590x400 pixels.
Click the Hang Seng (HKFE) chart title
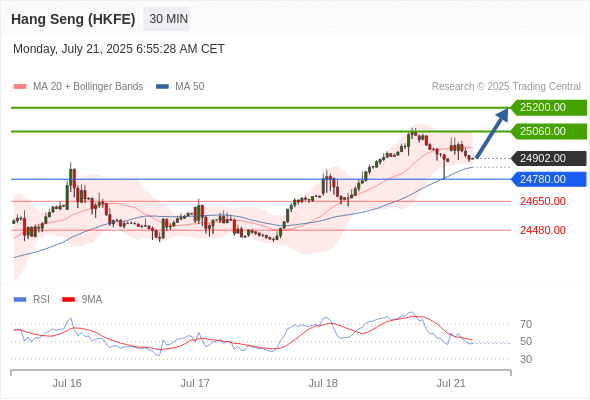coord(73,19)
